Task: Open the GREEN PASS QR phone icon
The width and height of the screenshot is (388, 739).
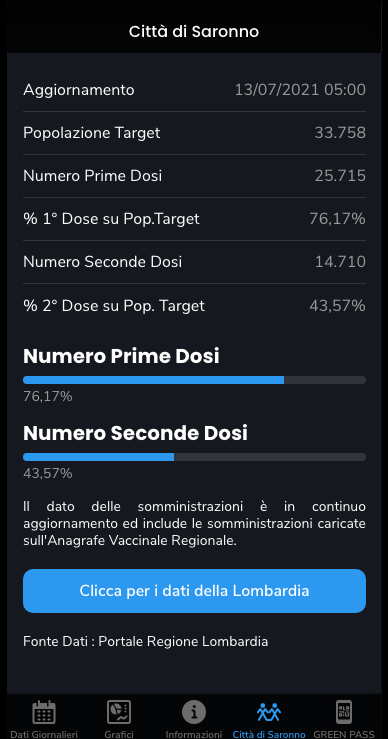Action: click(344, 712)
